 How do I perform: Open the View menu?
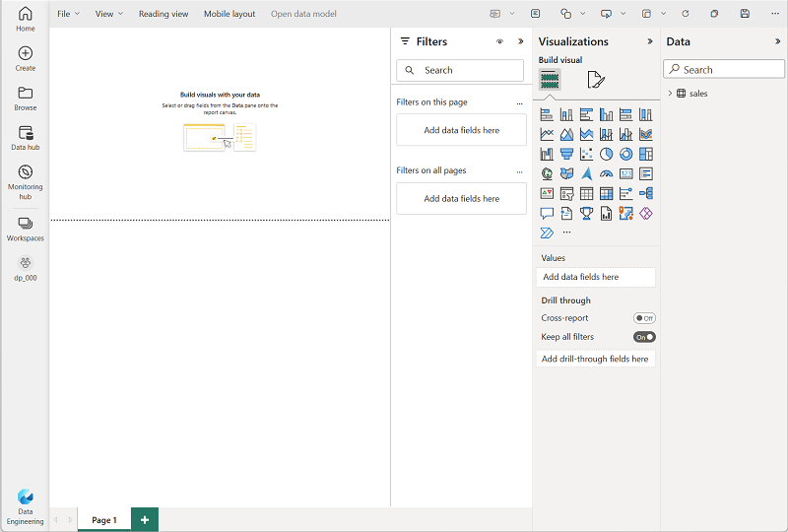click(109, 14)
